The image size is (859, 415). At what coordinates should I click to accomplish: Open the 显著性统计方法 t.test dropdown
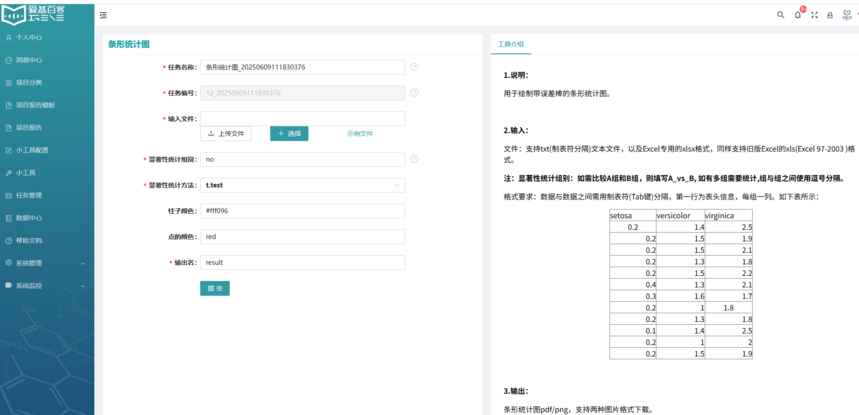click(302, 185)
